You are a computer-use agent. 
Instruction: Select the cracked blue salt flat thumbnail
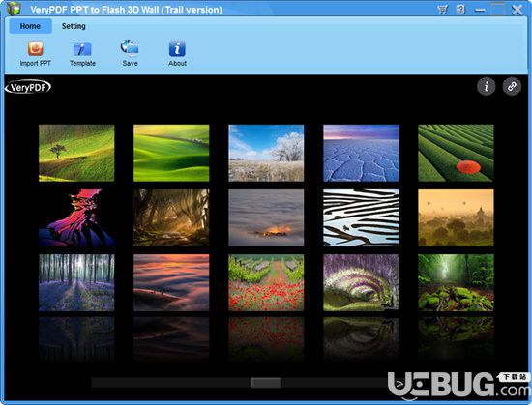(x=361, y=153)
